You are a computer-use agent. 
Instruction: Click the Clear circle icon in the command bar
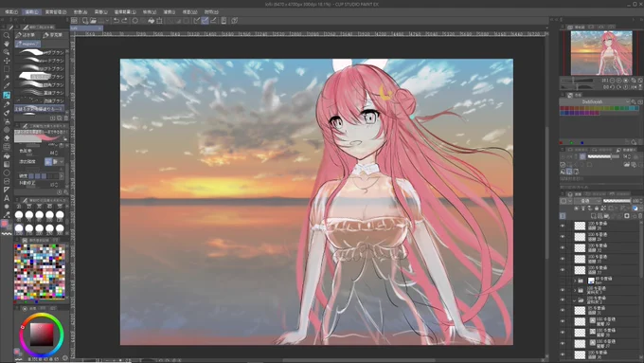(135, 21)
